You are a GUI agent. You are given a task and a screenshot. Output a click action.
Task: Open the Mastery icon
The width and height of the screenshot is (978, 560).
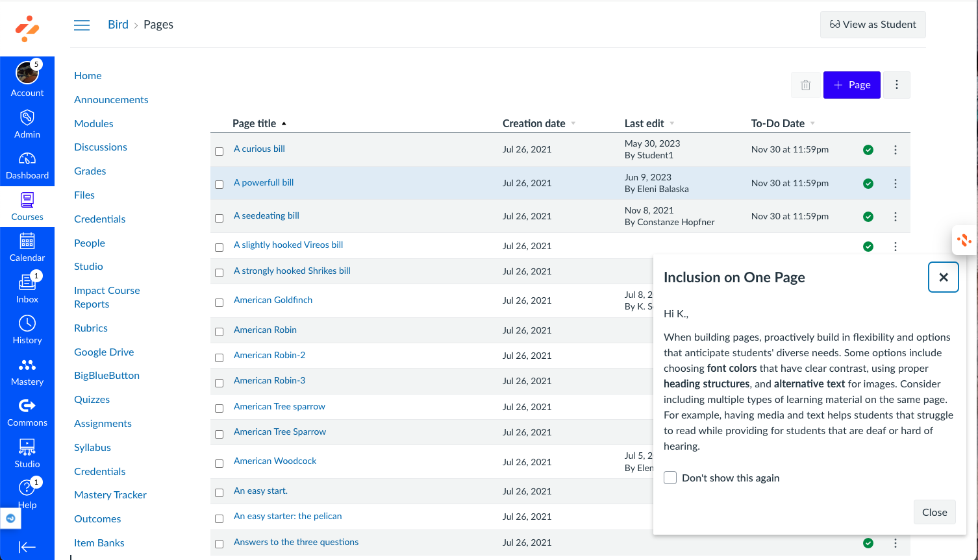click(x=27, y=365)
